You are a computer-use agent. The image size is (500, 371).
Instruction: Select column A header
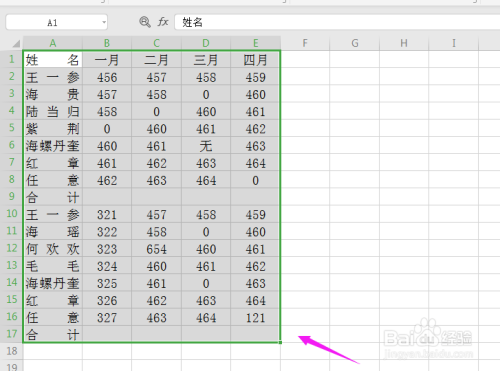tap(53, 43)
